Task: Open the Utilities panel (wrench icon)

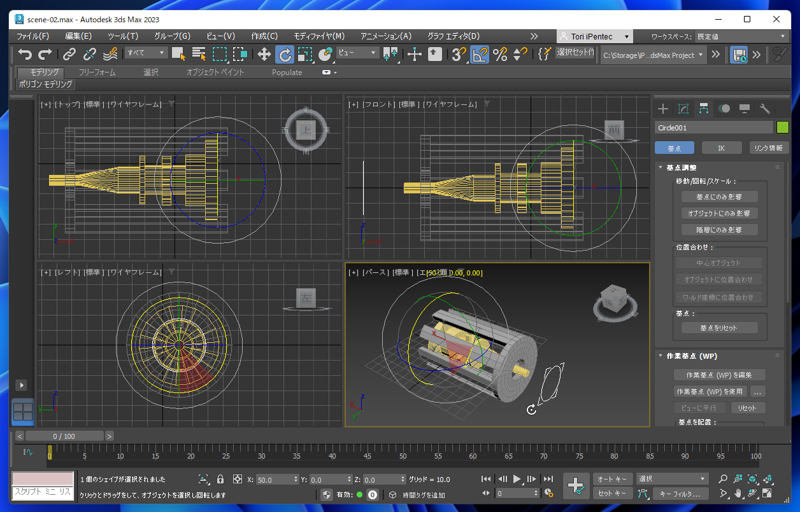Action: 765,109
